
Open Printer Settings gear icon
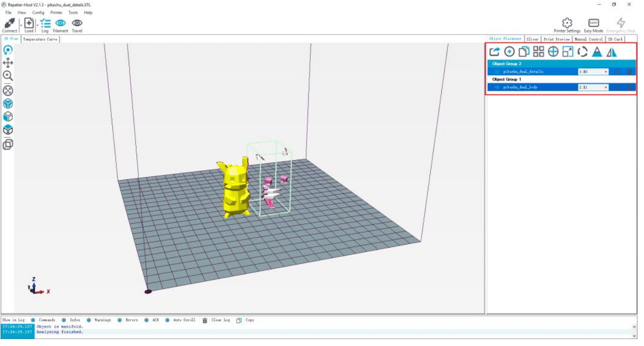567,23
